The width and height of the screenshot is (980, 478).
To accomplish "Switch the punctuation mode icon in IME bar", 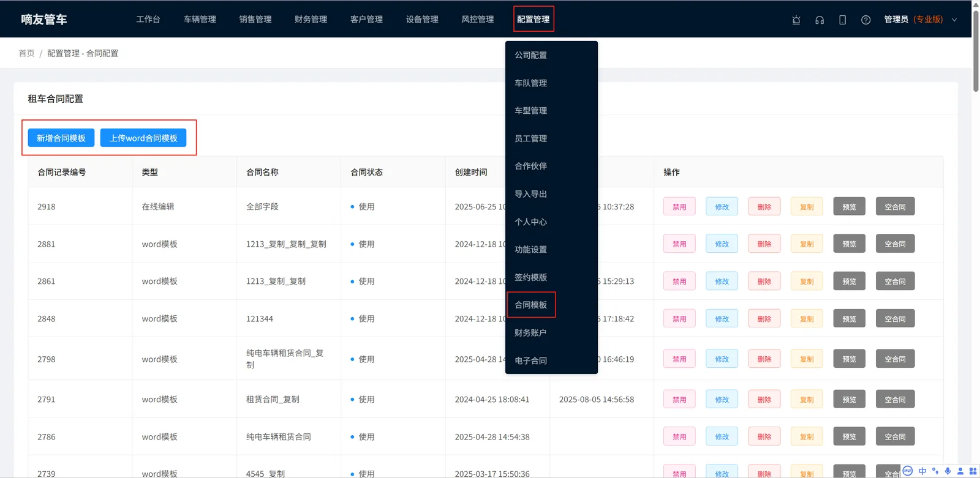I will pyautogui.click(x=935, y=471).
